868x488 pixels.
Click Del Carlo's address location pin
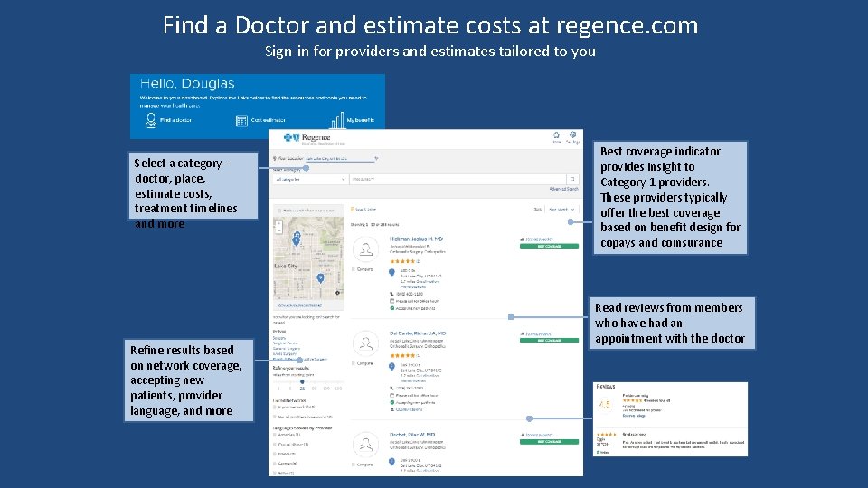[392, 367]
